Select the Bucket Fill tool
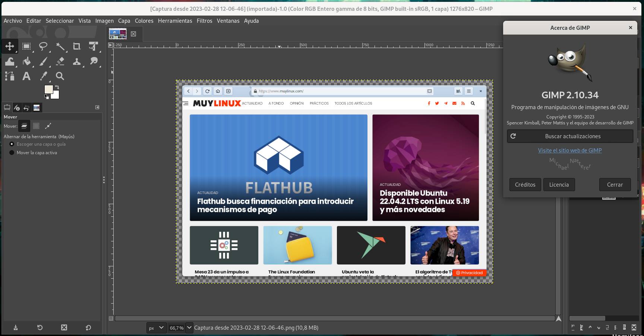 [26, 61]
